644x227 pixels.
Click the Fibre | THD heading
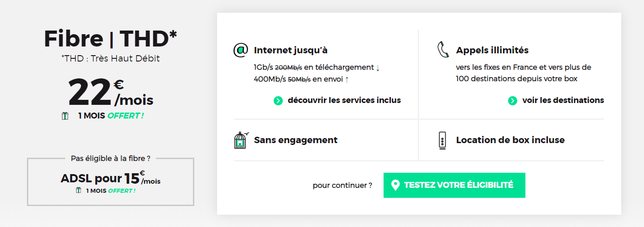(x=110, y=39)
